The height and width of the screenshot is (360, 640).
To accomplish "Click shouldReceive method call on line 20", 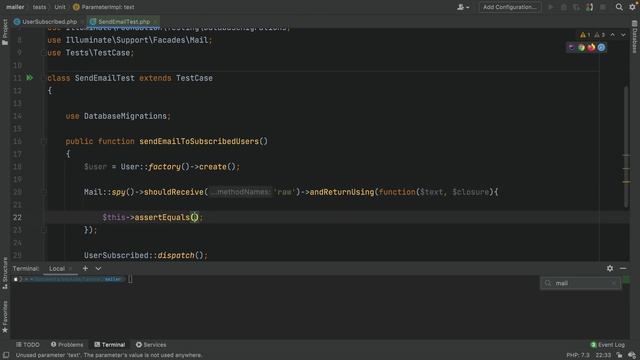I will coord(173,192).
